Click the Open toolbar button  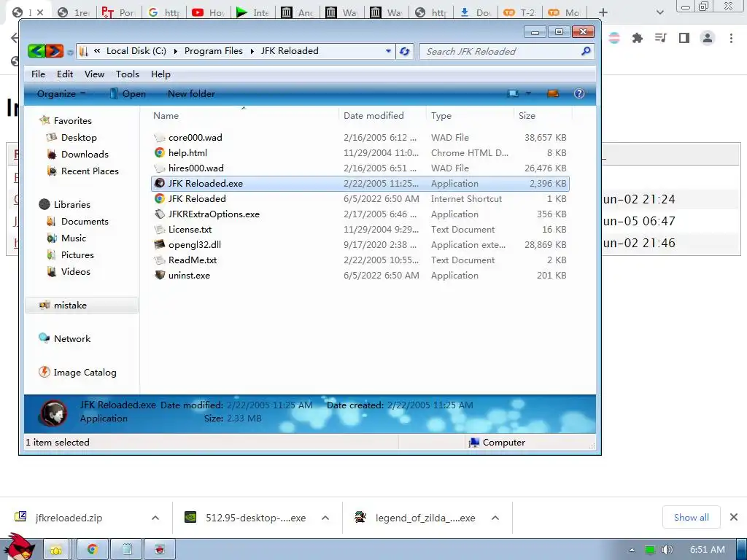point(128,94)
